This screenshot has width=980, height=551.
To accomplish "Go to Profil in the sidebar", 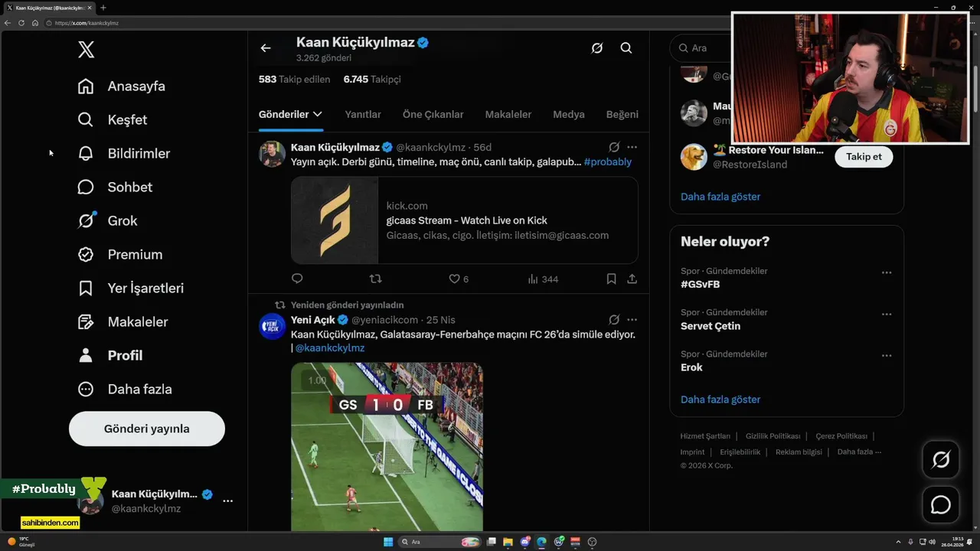I will (x=110, y=356).
